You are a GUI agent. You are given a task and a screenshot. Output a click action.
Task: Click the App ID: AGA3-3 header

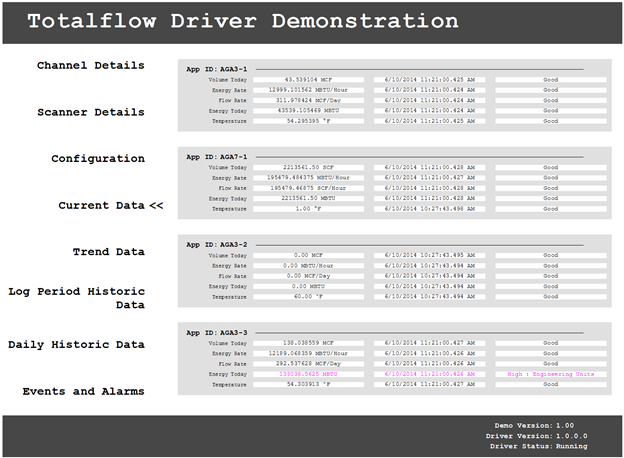pyautogui.click(x=217, y=333)
